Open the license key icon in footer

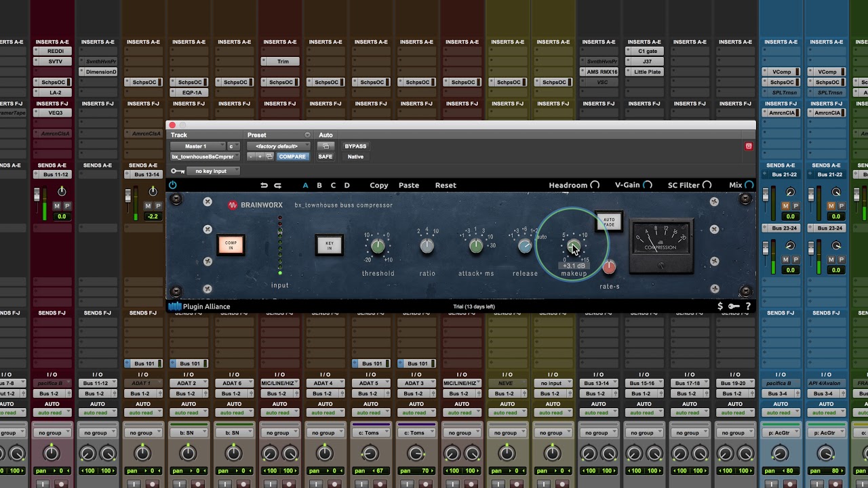pyautogui.click(x=734, y=306)
